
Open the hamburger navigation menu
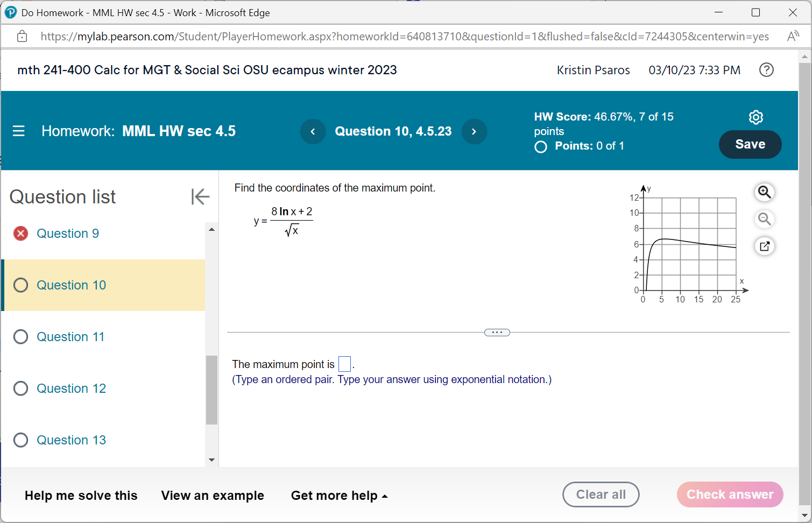(x=18, y=131)
